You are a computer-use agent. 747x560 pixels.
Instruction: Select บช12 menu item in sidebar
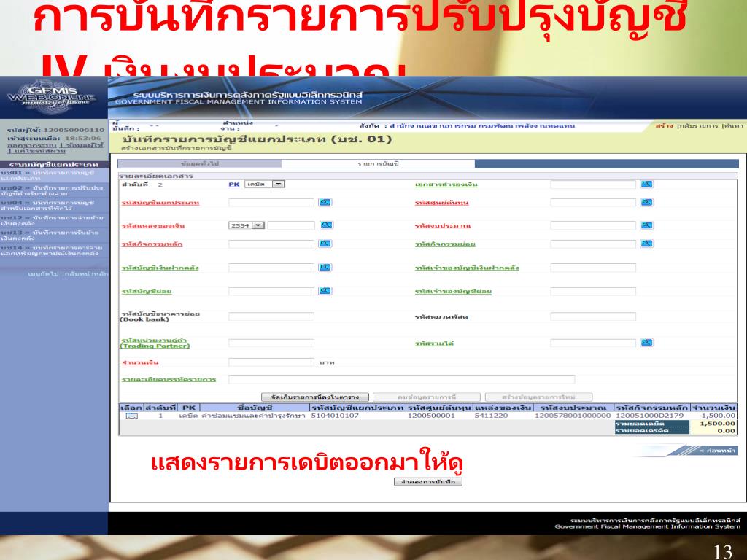click(x=54, y=220)
